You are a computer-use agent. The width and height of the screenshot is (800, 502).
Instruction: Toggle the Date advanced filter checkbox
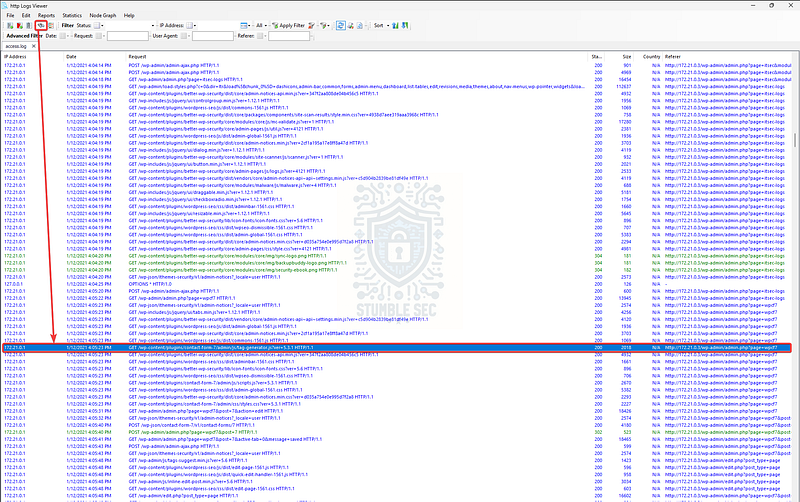coord(62,36)
